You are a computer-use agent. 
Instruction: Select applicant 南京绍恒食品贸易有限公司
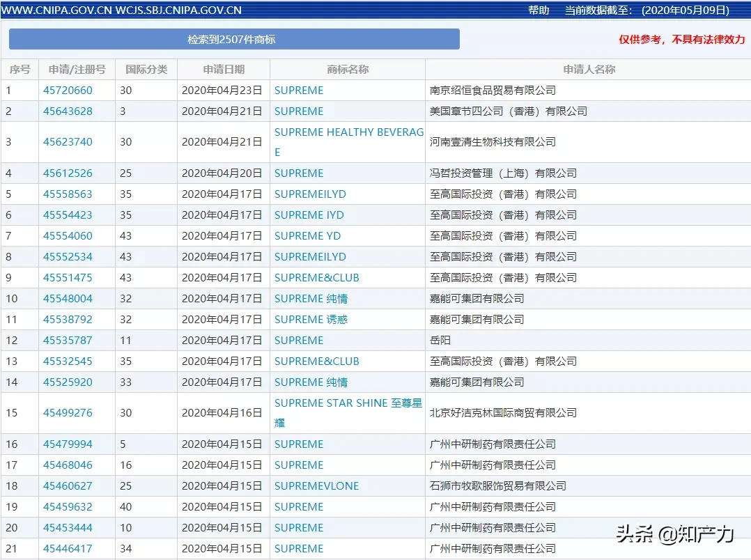493,90
